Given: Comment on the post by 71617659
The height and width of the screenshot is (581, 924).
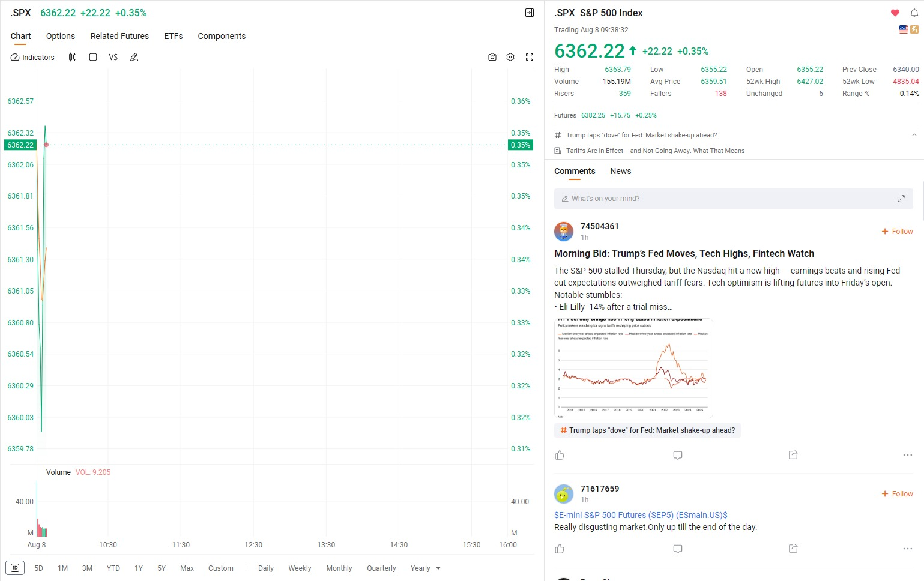Looking at the screenshot, I should (x=678, y=549).
